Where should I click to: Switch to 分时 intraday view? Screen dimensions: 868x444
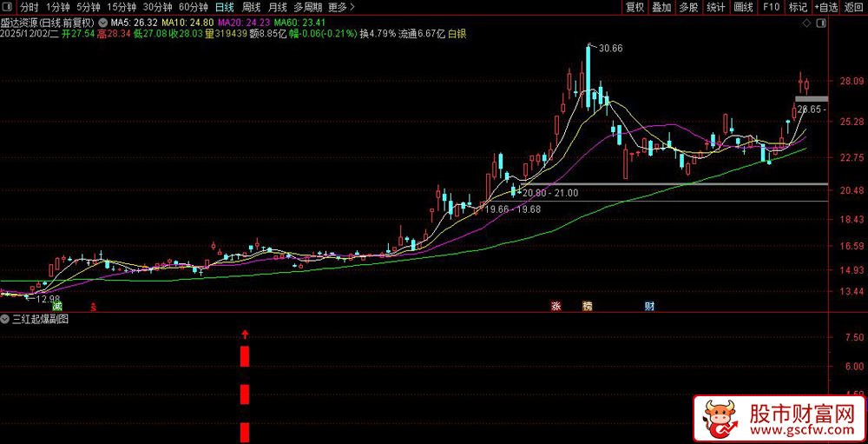click(x=30, y=7)
